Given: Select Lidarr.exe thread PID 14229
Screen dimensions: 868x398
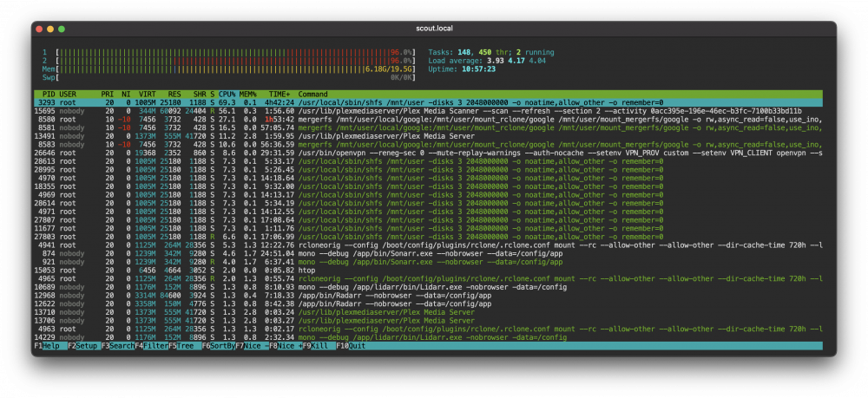Looking at the screenshot, I should coord(428,337).
